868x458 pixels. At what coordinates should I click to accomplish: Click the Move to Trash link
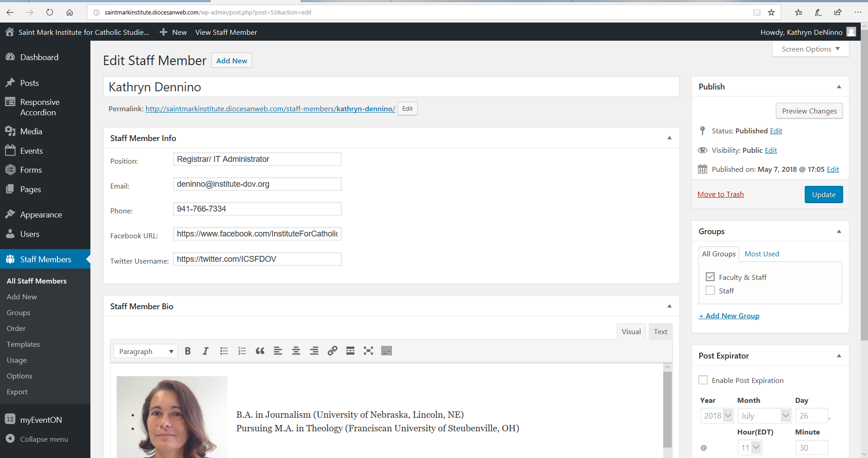pyautogui.click(x=720, y=194)
